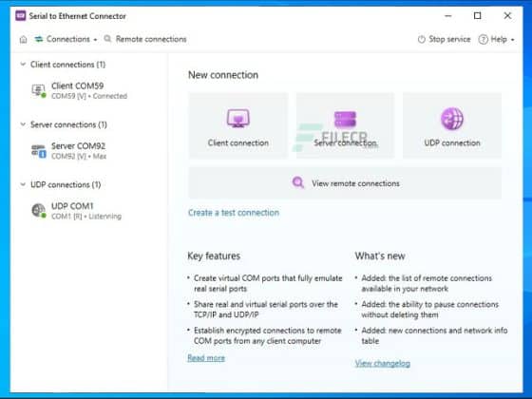
Task: Click 'Added: new connections and network info' text
Action: [x=434, y=335]
